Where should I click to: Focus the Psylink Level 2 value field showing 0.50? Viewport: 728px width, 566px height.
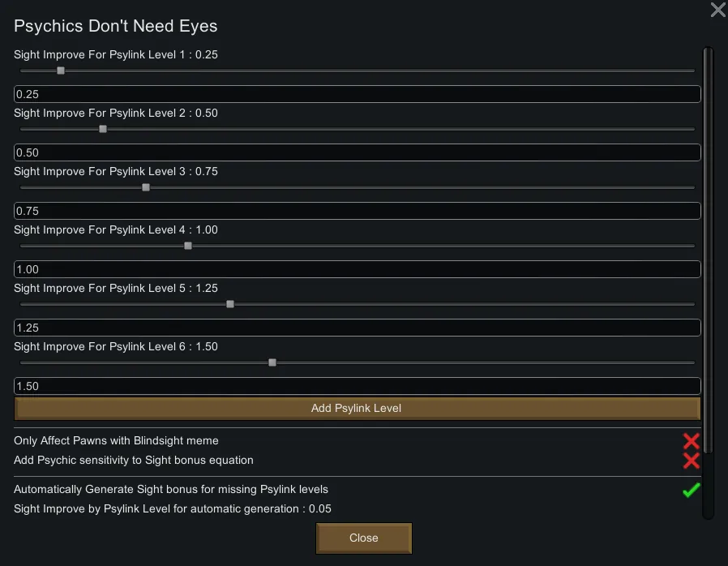tap(357, 152)
